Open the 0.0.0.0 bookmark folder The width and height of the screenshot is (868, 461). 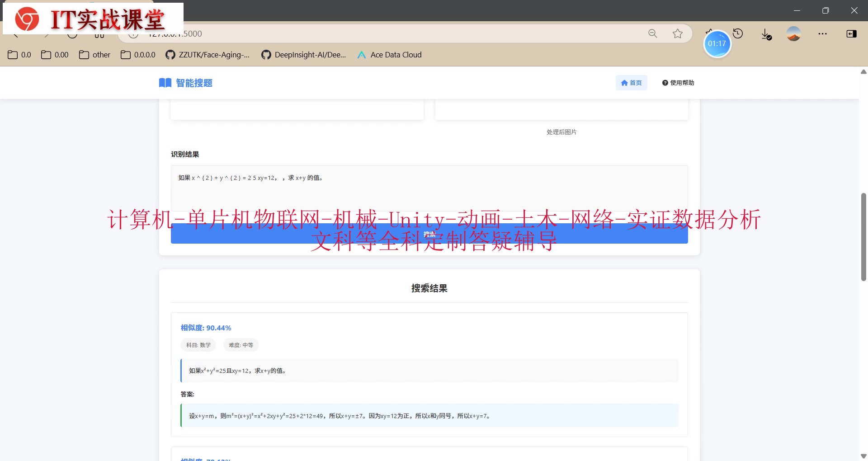pyautogui.click(x=138, y=55)
